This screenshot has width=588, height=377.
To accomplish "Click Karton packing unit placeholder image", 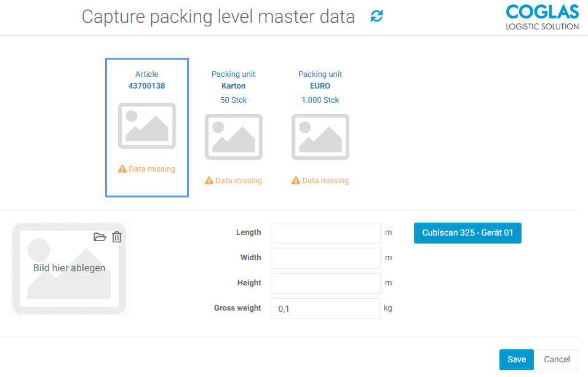I will [x=234, y=137].
